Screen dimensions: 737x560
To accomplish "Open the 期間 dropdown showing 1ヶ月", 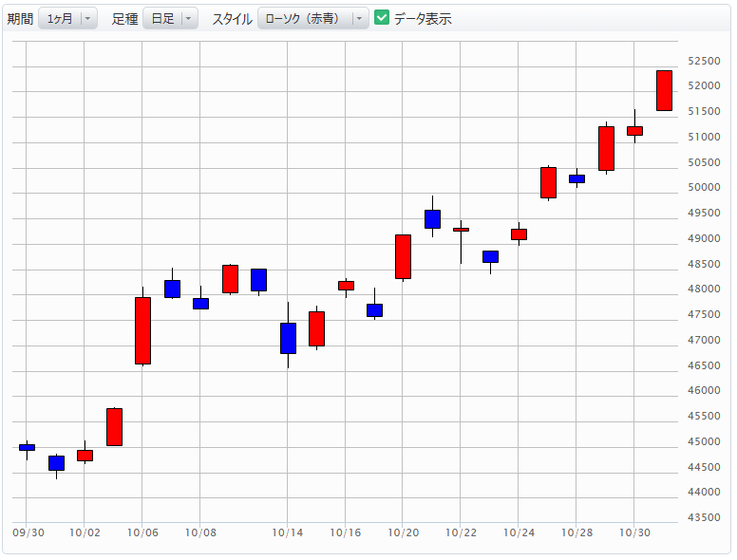I will [x=67, y=18].
